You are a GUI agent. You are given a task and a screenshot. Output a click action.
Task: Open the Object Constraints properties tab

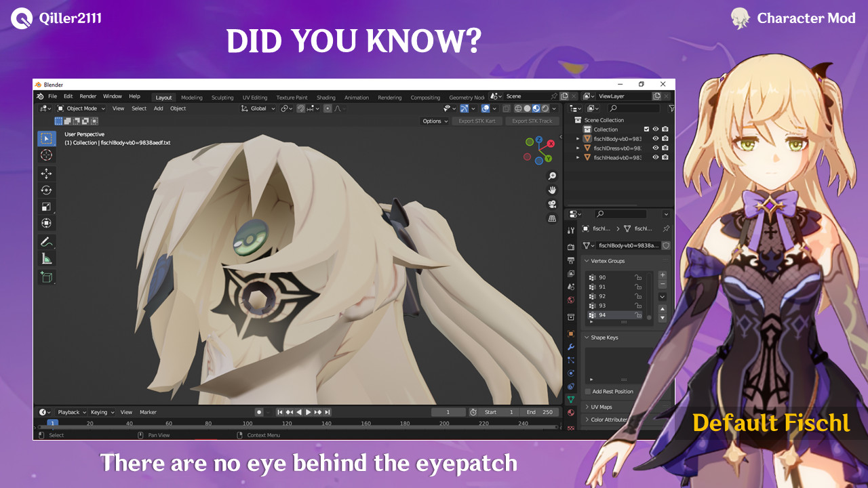[571, 386]
